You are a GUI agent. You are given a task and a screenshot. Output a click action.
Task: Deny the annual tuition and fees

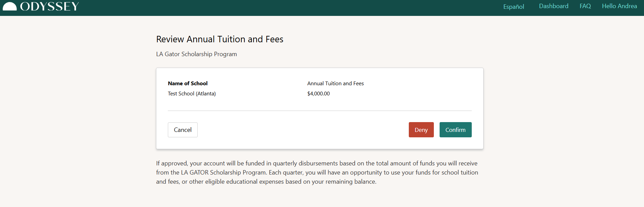pos(421,130)
